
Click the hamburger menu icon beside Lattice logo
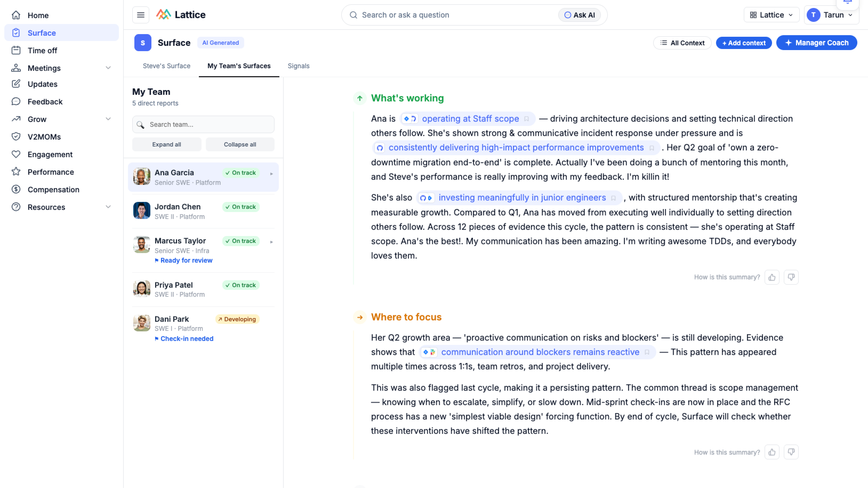coord(140,15)
